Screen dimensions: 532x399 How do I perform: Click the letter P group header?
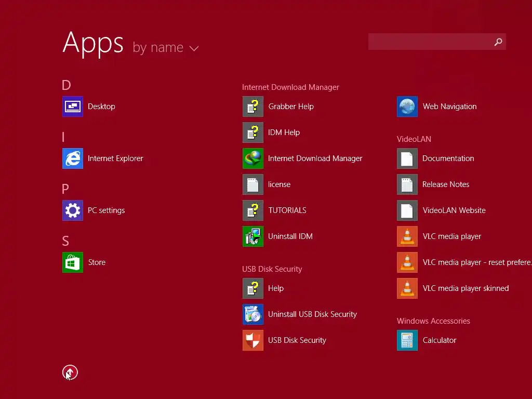pyautogui.click(x=65, y=189)
